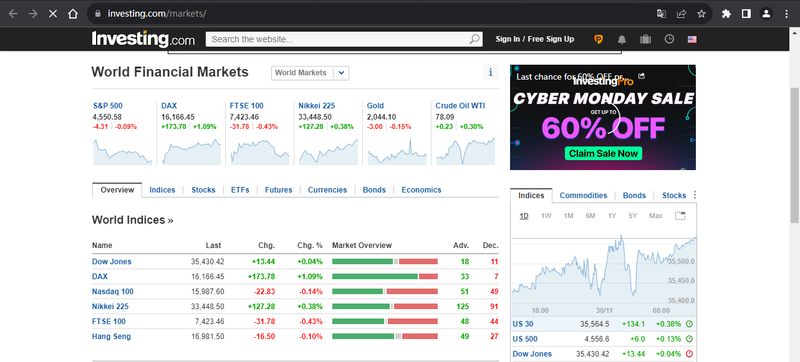This screenshot has height=362, width=800.
Task: Open the translate page icon
Action: pos(661,14)
